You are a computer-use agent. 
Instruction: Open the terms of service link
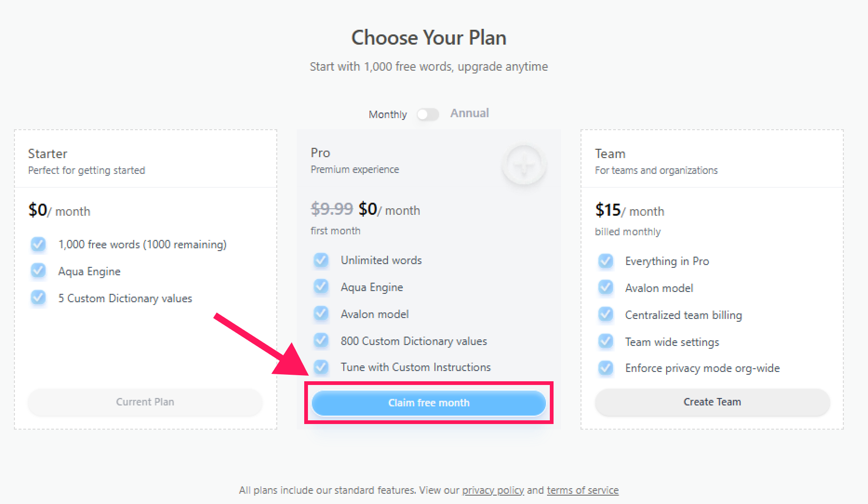582,490
